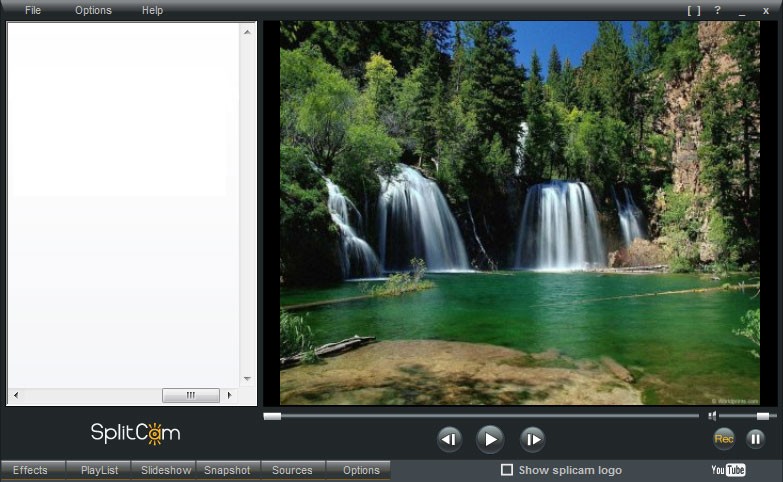Switch to the PlayList tab

coord(99,470)
